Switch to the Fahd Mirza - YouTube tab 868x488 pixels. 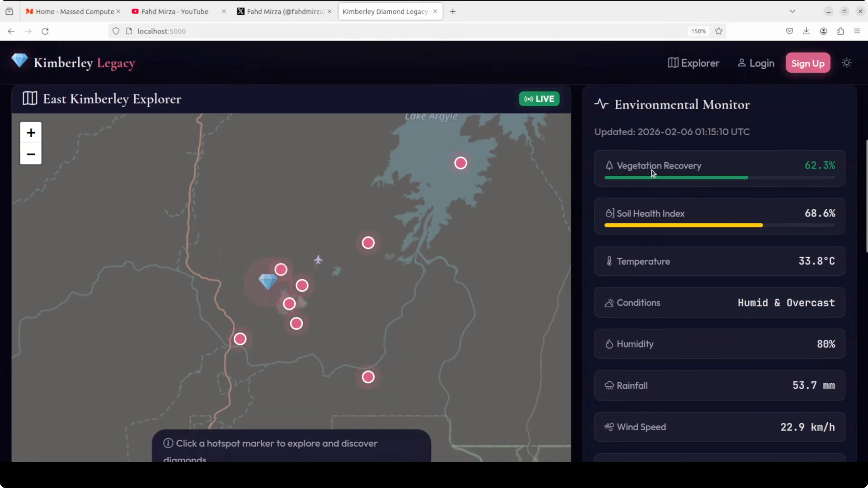[x=175, y=12]
